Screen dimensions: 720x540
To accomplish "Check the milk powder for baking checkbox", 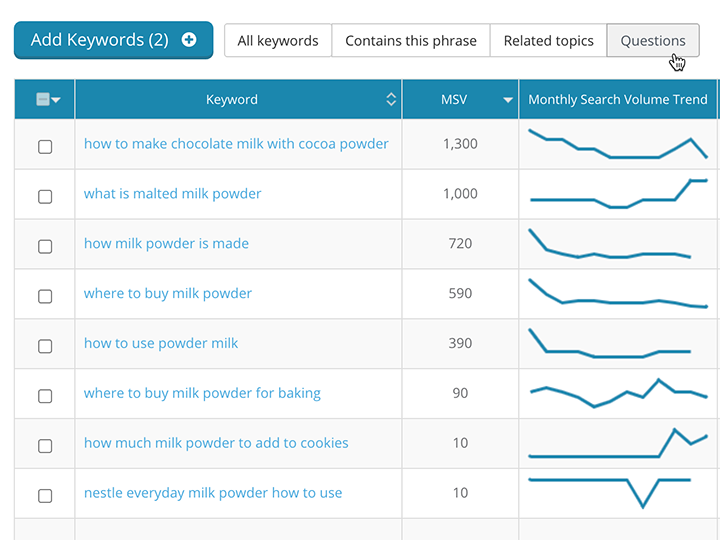I will click(x=45, y=396).
